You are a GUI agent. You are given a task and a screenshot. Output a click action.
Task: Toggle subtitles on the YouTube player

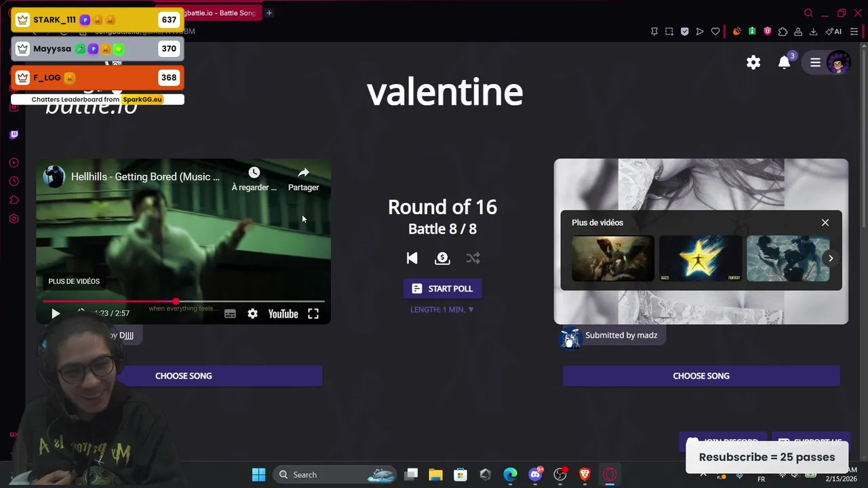(x=230, y=314)
